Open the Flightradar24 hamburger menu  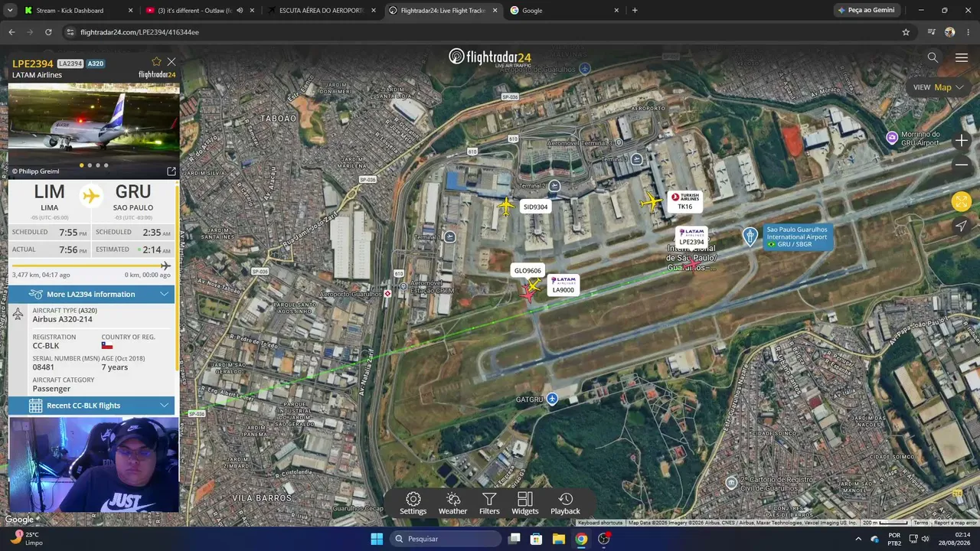point(962,57)
